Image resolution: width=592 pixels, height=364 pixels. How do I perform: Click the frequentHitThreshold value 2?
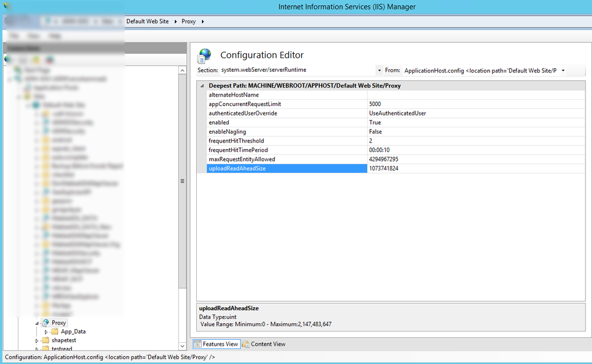pos(370,141)
